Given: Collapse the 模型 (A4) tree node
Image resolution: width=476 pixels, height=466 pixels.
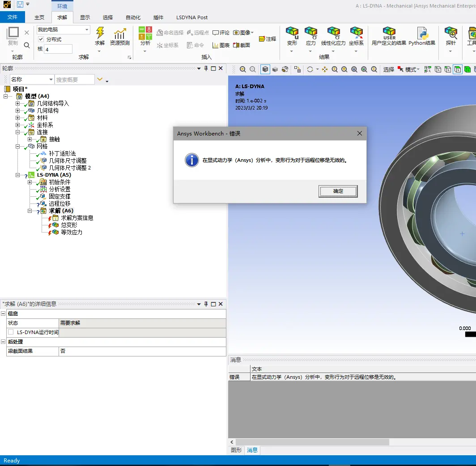Looking at the screenshot, I should pyautogui.click(x=6, y=96).
